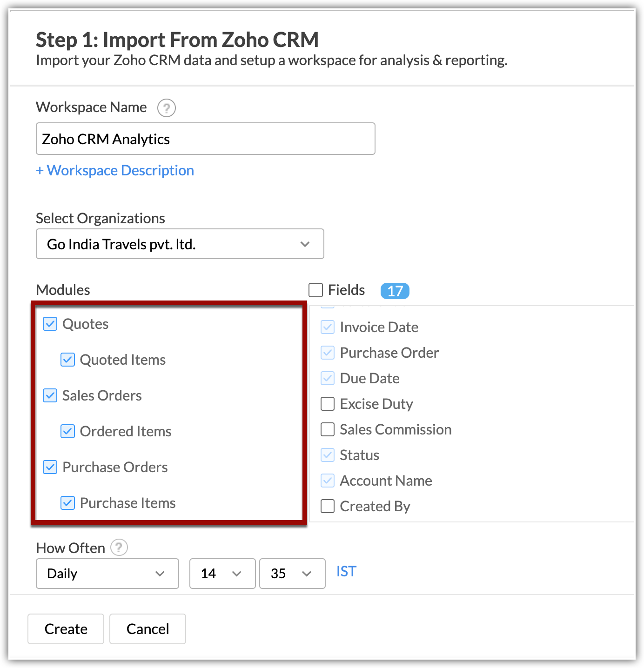Image resolution: width=644 pixels, height=668 pixels.
Task: Uncheck the Purchase Items checkbox
Action: click(x=67, y=503)
